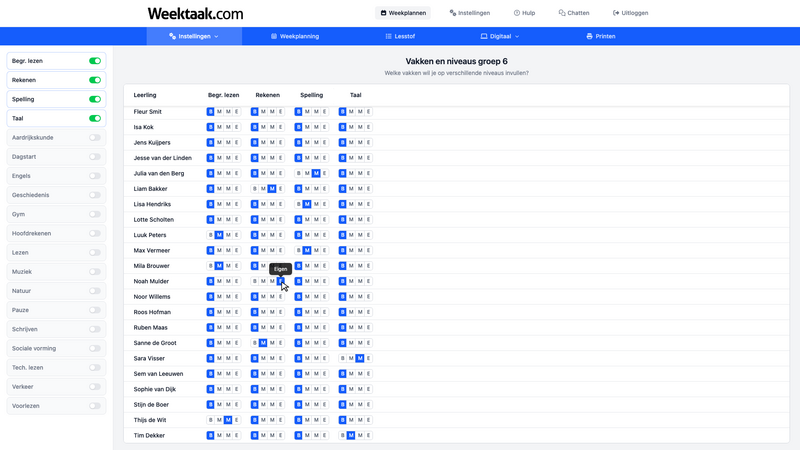
Task: Enable the Tech. lezen toggle
Action: pos(95,368)
